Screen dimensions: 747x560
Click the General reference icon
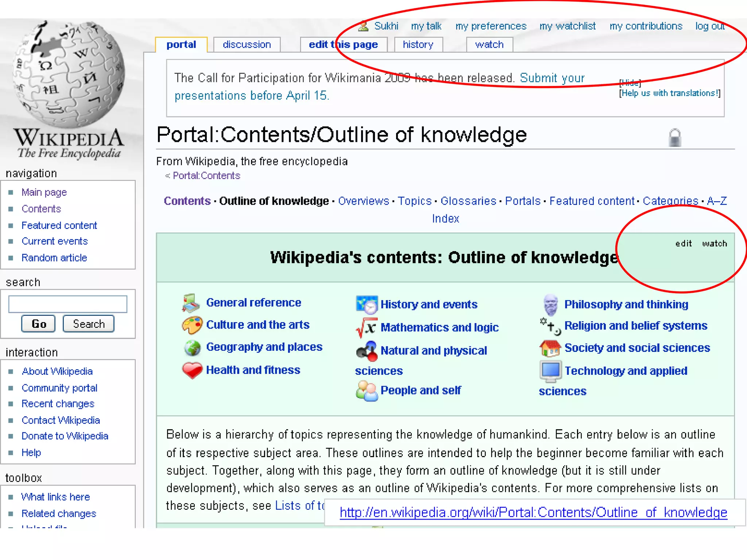click(x=191, y=303)
